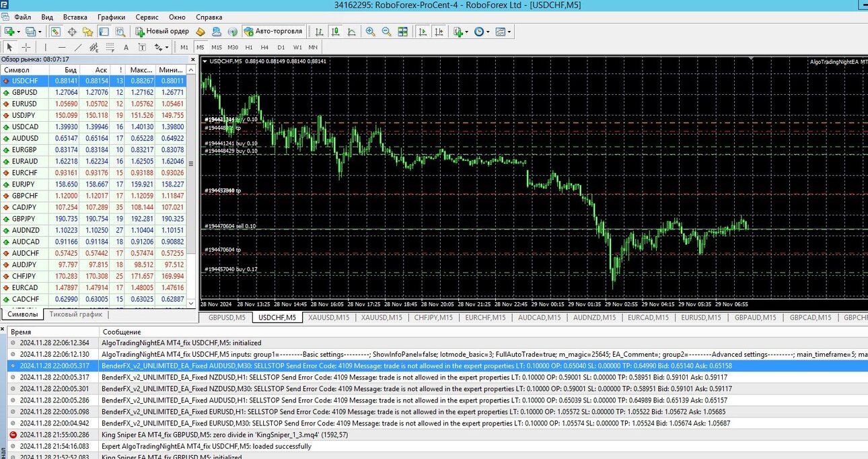The height and width of the screenshot is (459, 868).
Task: Tile chart windows with the grid icon
Action: point(402,32)
